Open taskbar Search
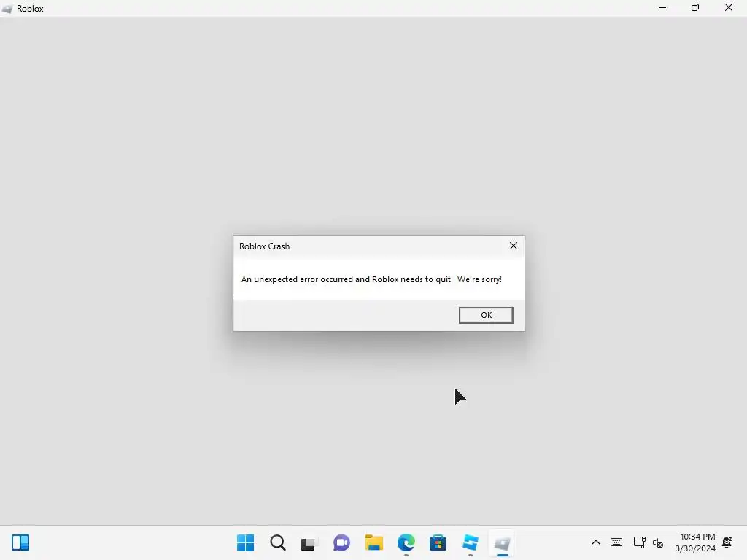Screen dimensions: 747x560 (x=278, y=542)
